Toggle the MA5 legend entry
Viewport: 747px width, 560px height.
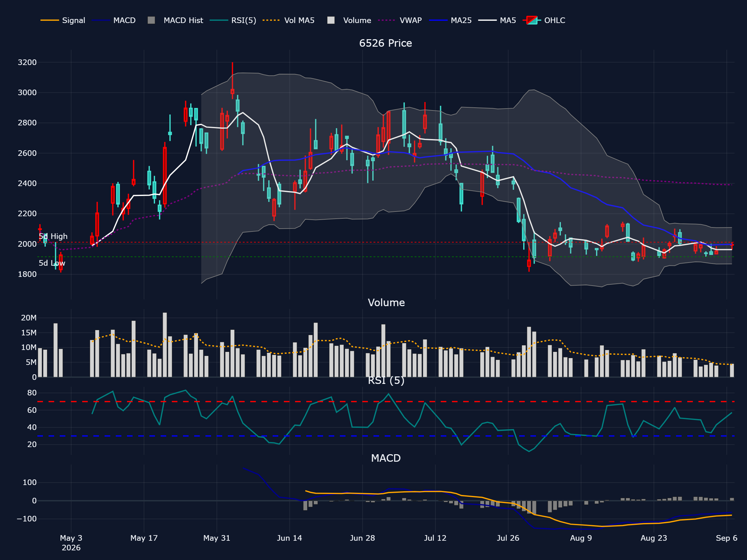pyautogui.click(x=497, y=20)
